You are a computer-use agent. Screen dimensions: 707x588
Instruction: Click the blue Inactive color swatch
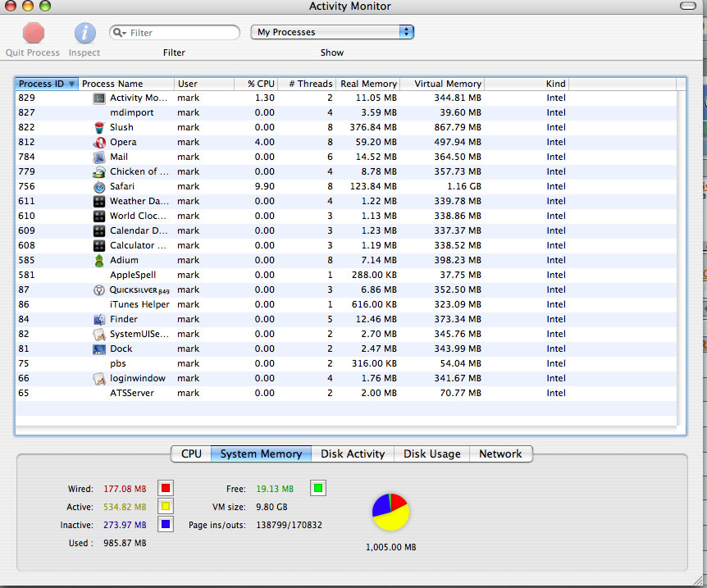[x=166, y=524]
